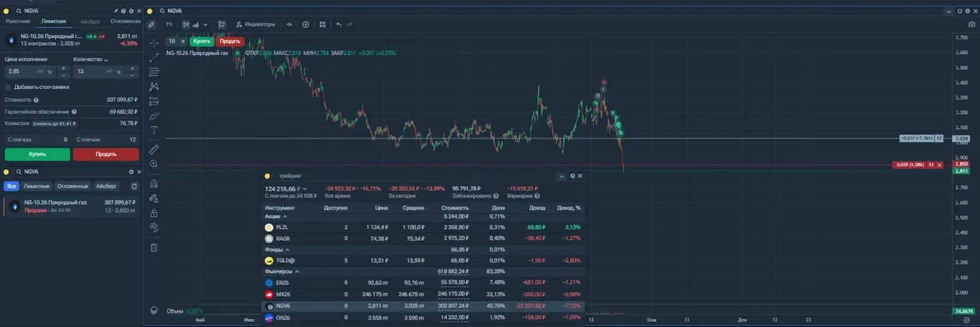Expand the chart type dropdown arrow
The height and width of the screenshot is (327, 980).
click(x=205, y=24)
